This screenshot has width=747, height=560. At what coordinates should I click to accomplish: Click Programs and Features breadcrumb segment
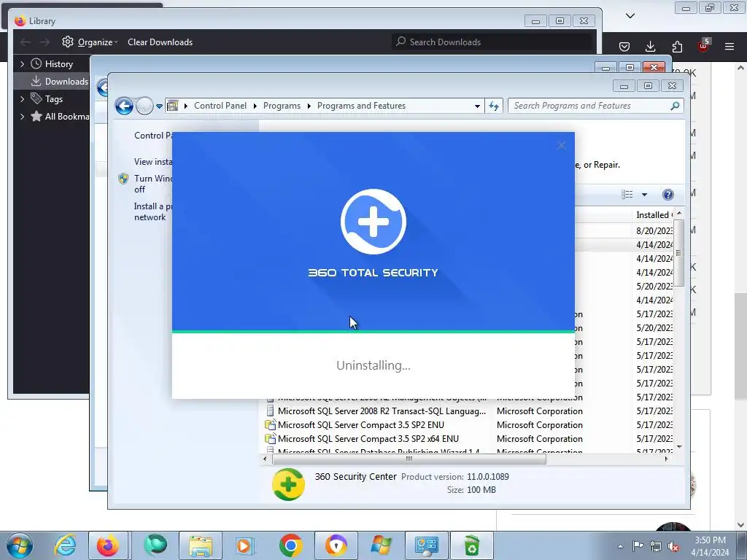click(361, 106)
